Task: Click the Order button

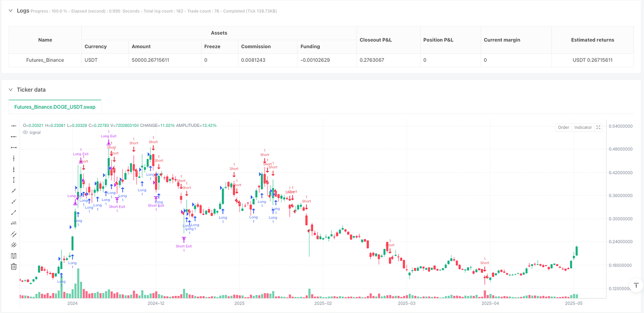Action: [563, 127]
